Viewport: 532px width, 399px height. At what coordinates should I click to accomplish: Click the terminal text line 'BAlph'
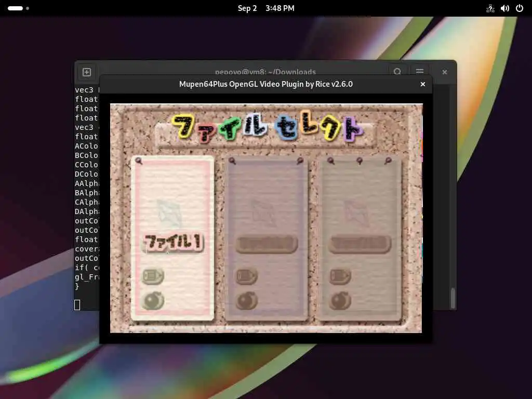point(87,193)
